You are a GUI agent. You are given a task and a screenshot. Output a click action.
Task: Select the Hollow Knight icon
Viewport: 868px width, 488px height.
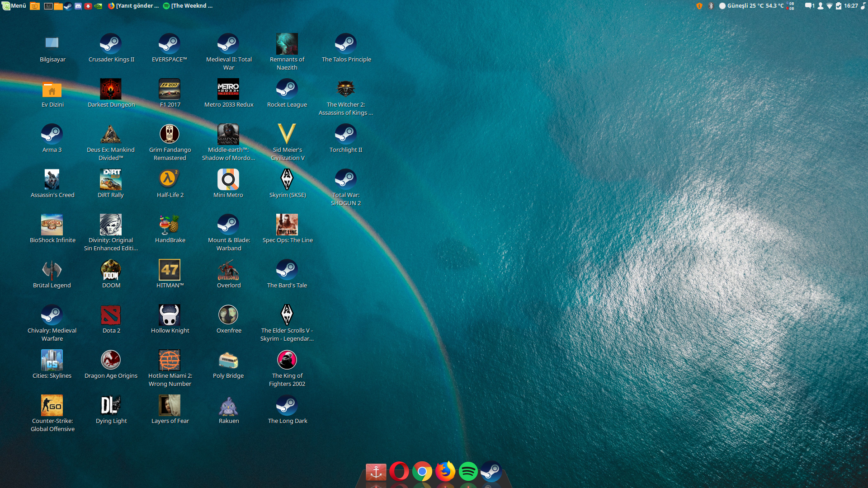(x=170, y=314)
